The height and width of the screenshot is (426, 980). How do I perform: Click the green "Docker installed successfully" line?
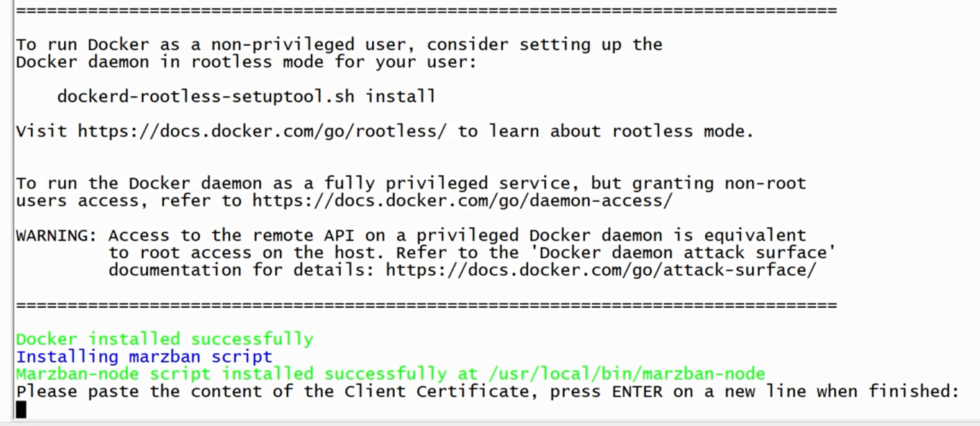coord(164,339)
